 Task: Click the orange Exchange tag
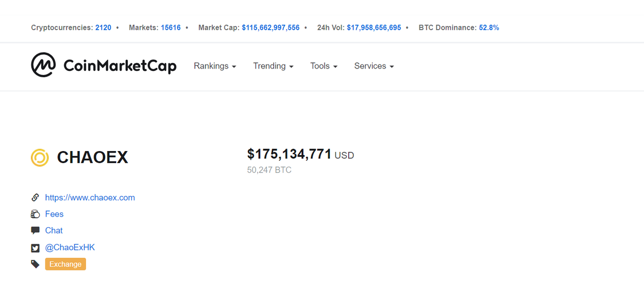click(x=65, y=264)
